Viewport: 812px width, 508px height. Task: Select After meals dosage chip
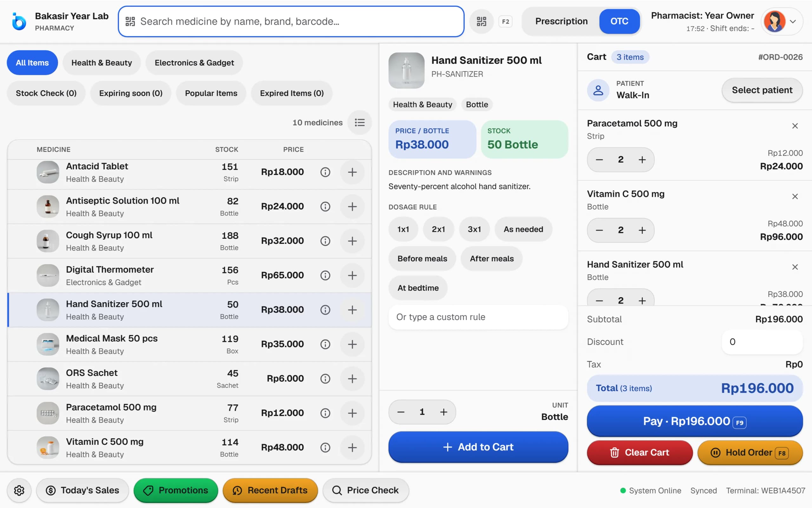pos(492,258)
